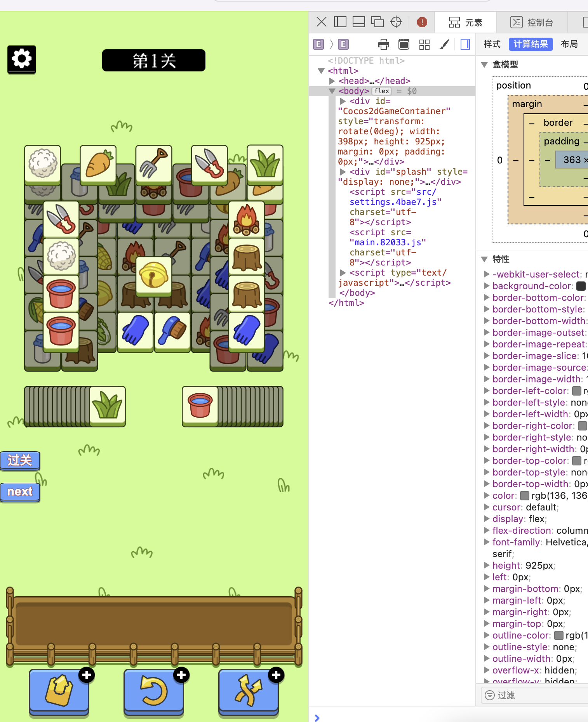Image resolution: width=588 pixels, height=722 pixels.
Task: Pick the pitchfork tile in top row
Action: tap(154, 165)
